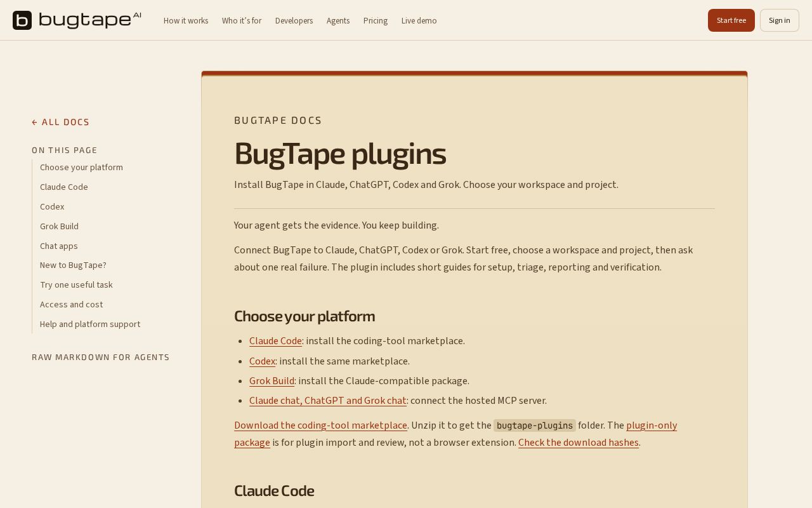812x508 pixels.
Task: Go to Who it's for page
Action: [242, 20]
